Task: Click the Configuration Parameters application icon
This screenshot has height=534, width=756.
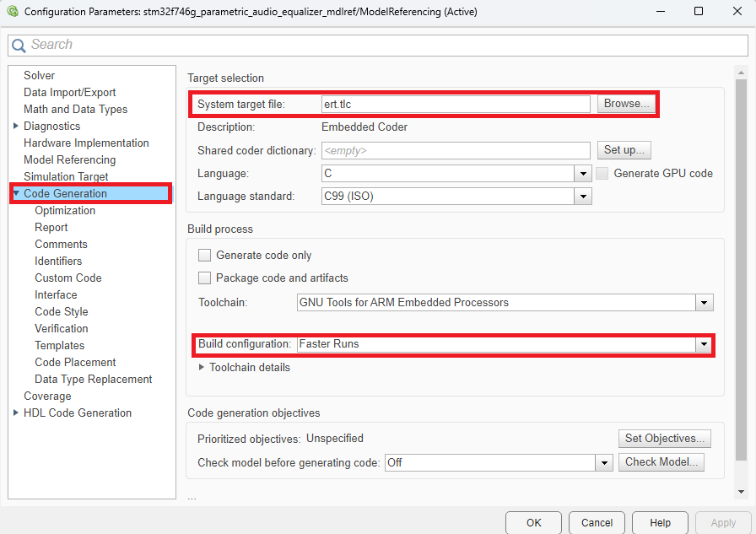Action: pyautogui.click(x=12, y=11)
